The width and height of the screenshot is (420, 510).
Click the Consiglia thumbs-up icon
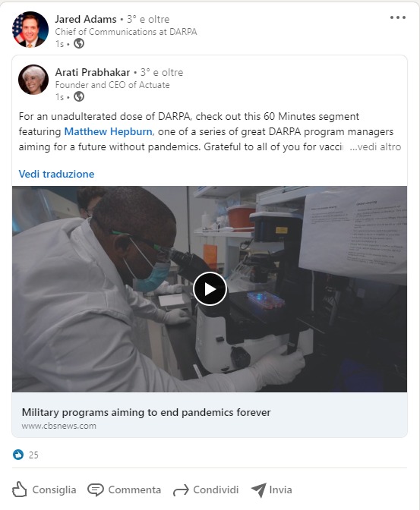(x=19, y=490)
